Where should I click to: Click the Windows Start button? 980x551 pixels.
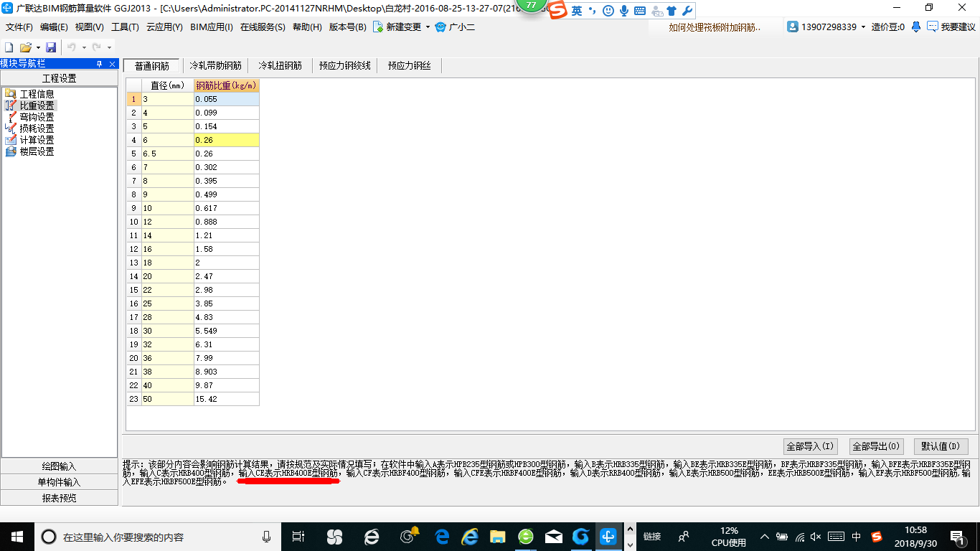(x=17, y=536)
